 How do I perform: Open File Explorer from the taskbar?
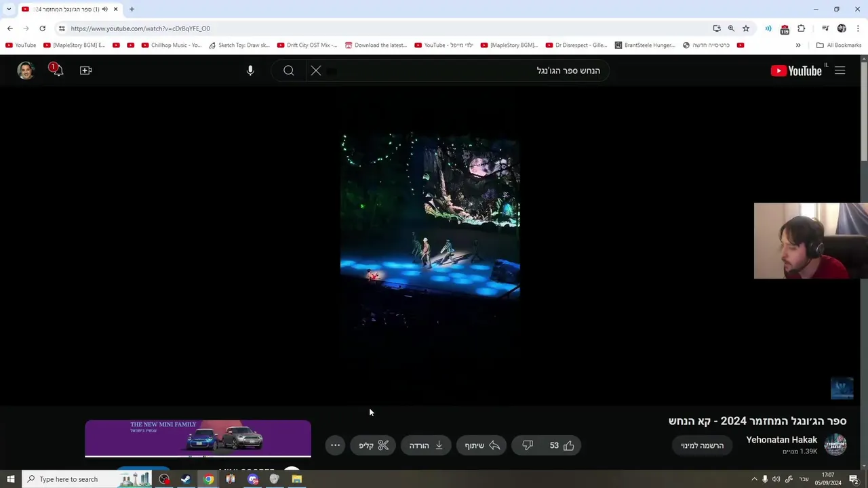(296, 479)
